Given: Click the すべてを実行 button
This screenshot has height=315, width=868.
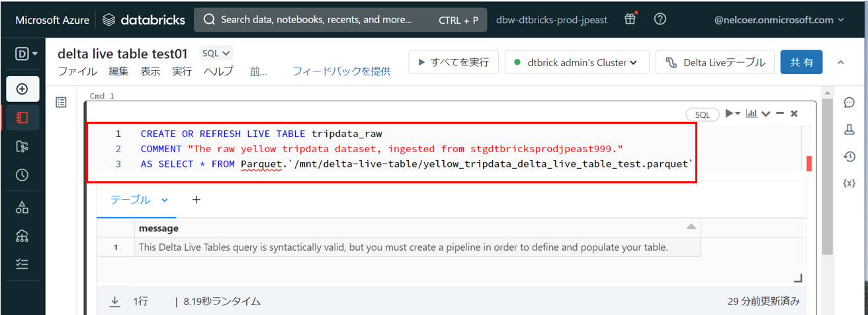Looking at the screenshot, I should point(453,62).
